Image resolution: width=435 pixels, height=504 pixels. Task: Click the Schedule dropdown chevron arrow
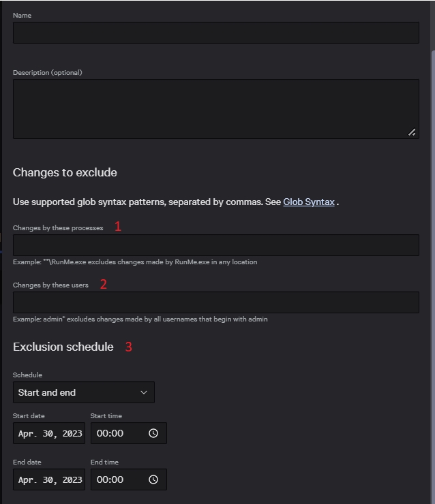[144, 392]
